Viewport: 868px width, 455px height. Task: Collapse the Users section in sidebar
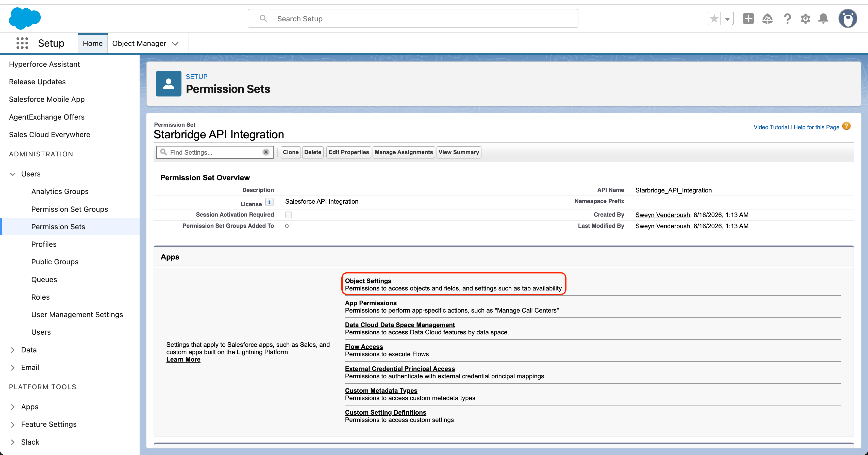13,174
